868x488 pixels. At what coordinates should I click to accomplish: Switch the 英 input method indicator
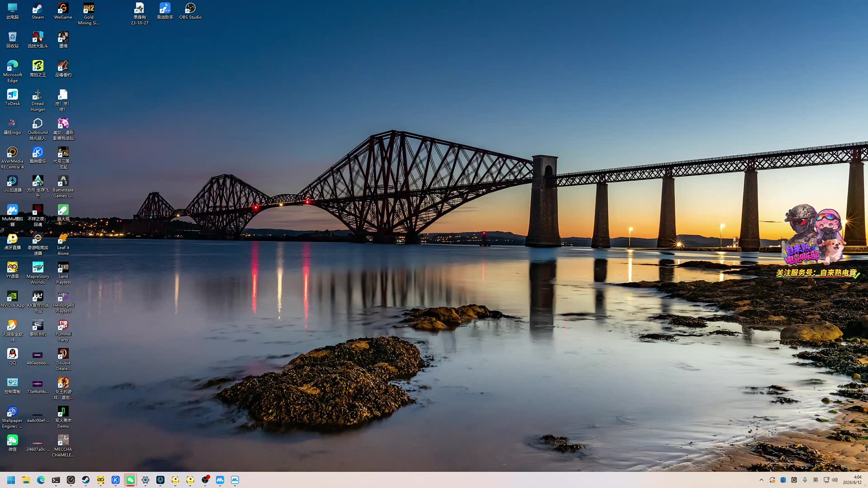(x=816, y=480)
